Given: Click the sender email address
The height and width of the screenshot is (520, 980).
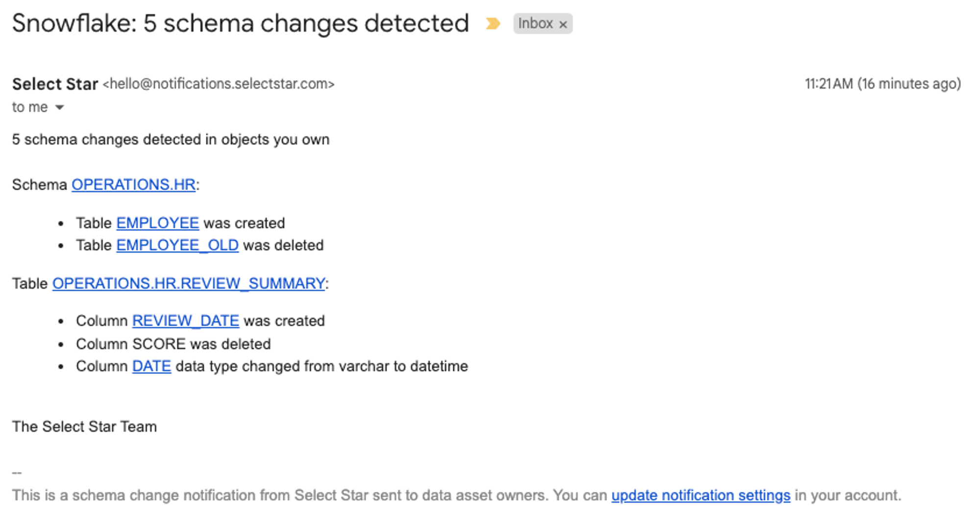Looking at the screenshot, I should tap(219, 84).
